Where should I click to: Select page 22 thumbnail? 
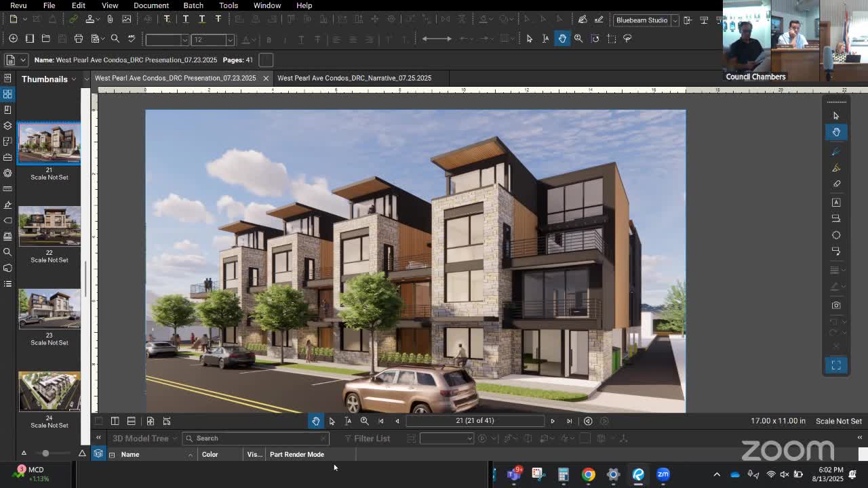tap(49, 226)
